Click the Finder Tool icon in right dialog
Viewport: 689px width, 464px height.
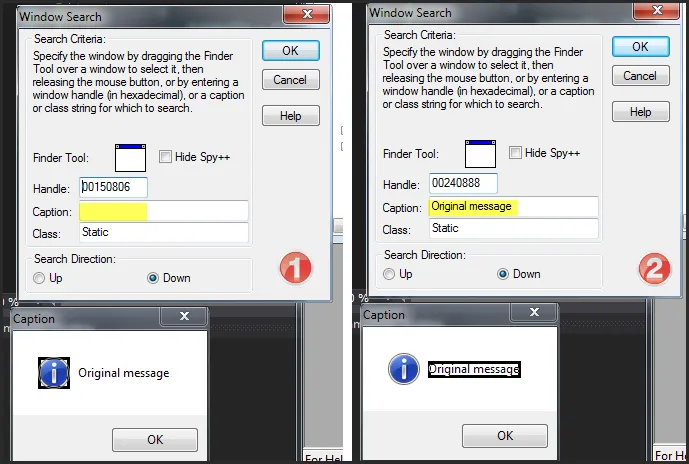coord(480,154)
